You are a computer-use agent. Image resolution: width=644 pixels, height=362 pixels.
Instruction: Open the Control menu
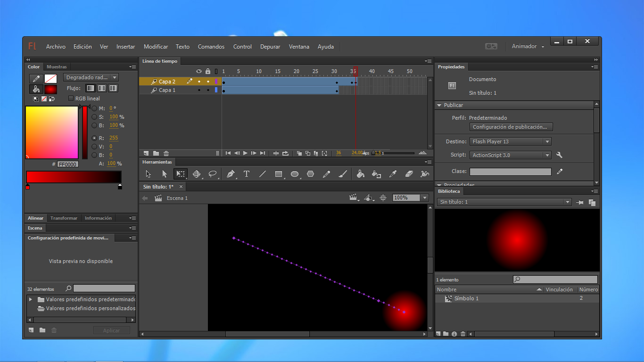pos(242,46)
